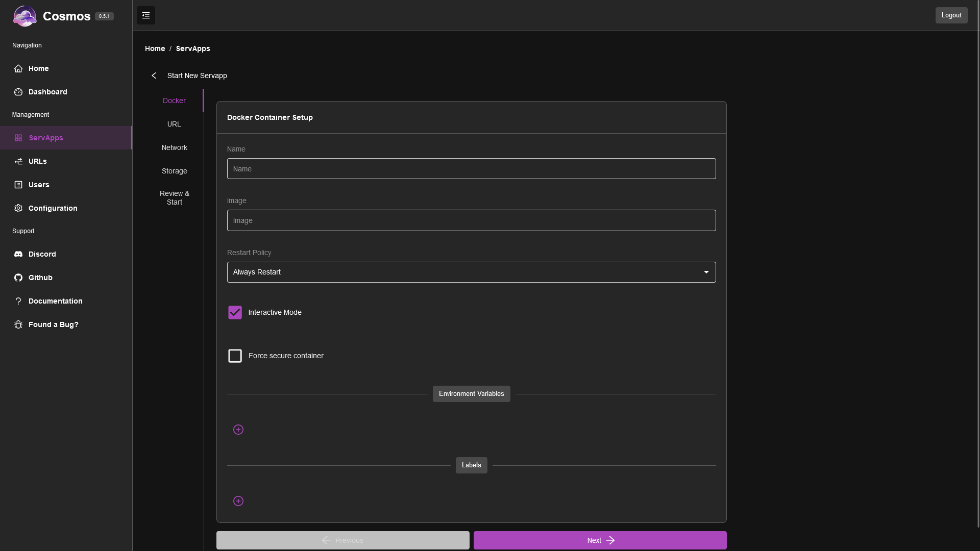Click the Documentation question mark icon
The height and width of the screenshot is (551, 980).
tap(18, 301)
